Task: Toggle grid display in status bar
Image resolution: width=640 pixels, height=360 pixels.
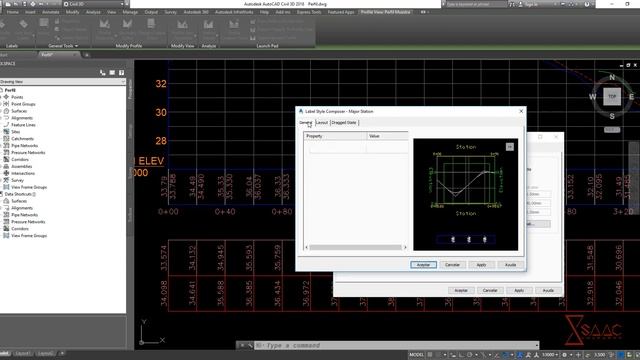Action: pos(430,355)
